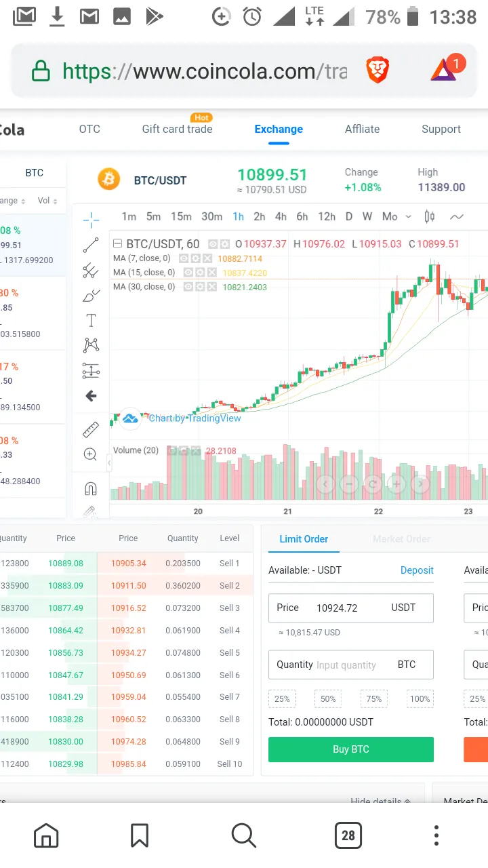This screenshot has width=488, height=868.
Task: Remove the MA (7, close, 0) indicator
Action: [207, 258]
